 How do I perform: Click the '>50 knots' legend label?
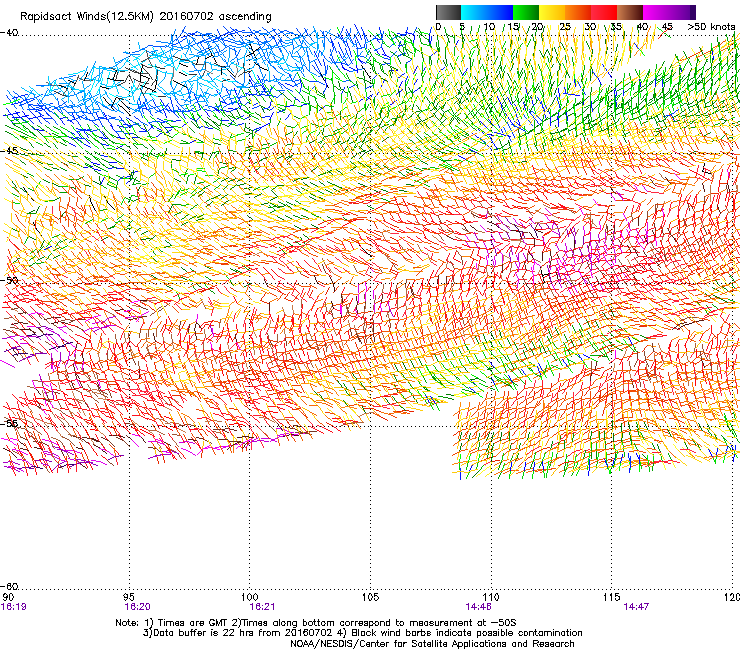(x=711, y=26)
